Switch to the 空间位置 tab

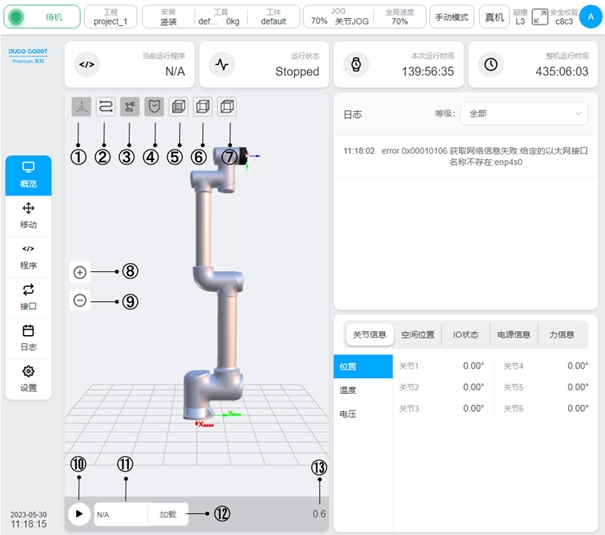pos(418,335)
